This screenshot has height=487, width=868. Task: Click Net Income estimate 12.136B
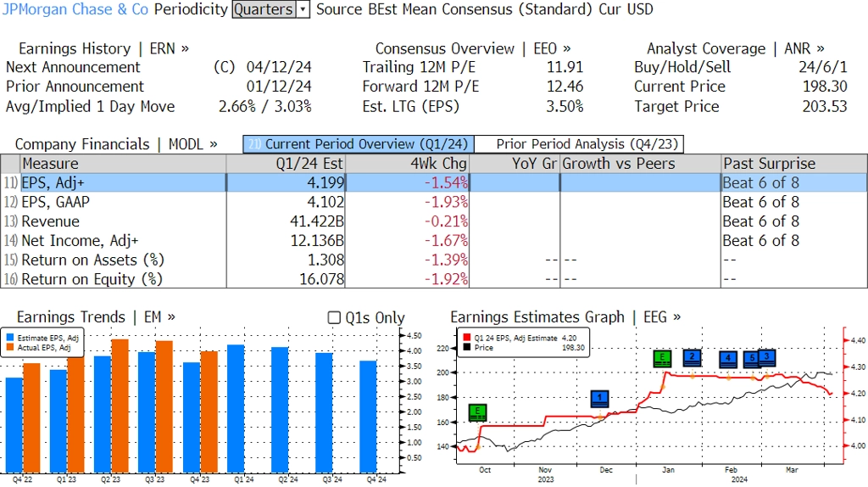tap(317, 241)
